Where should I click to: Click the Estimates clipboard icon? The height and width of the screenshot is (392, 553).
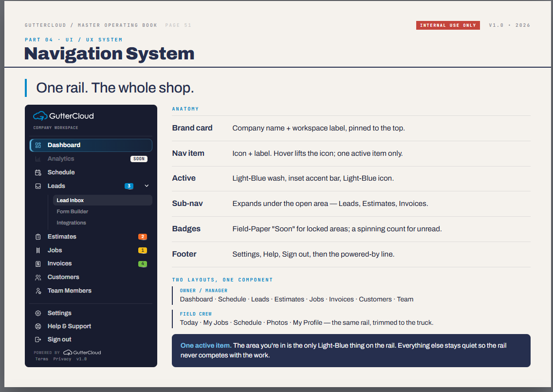point(38,237)
